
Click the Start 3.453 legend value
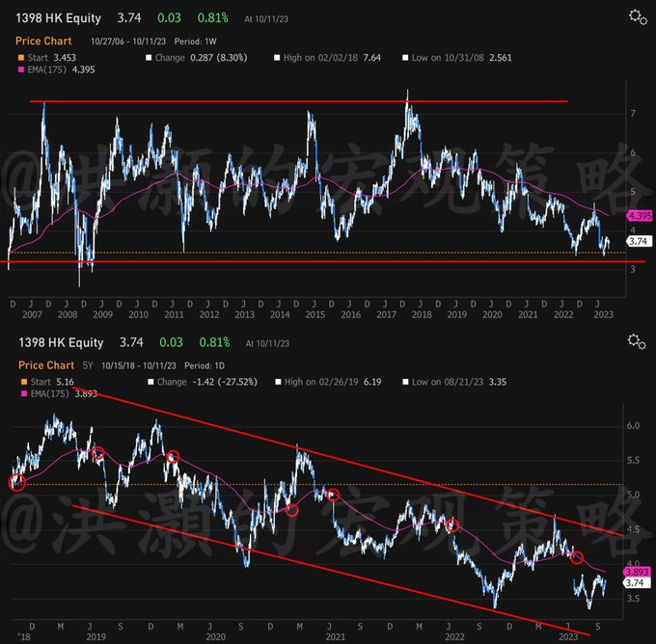52,58
